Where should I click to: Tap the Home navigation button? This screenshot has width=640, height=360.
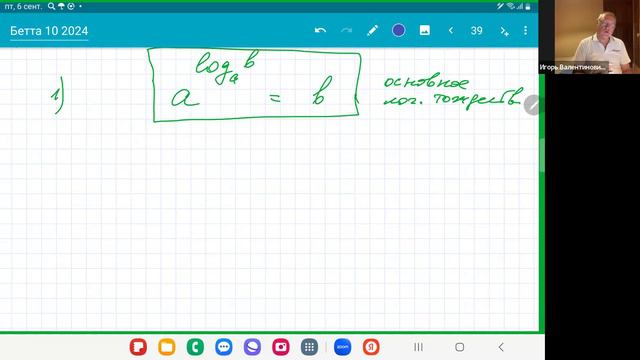[460, 347]
